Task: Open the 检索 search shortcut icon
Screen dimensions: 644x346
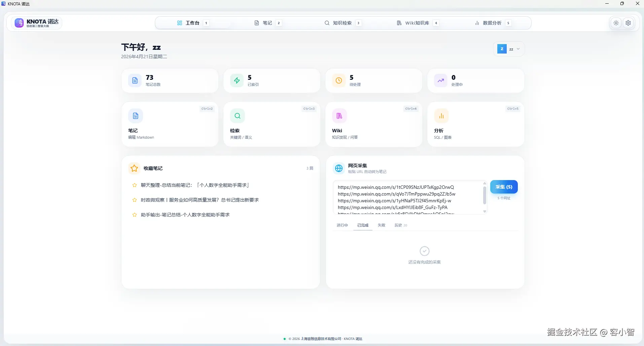Action: (237, 115)
